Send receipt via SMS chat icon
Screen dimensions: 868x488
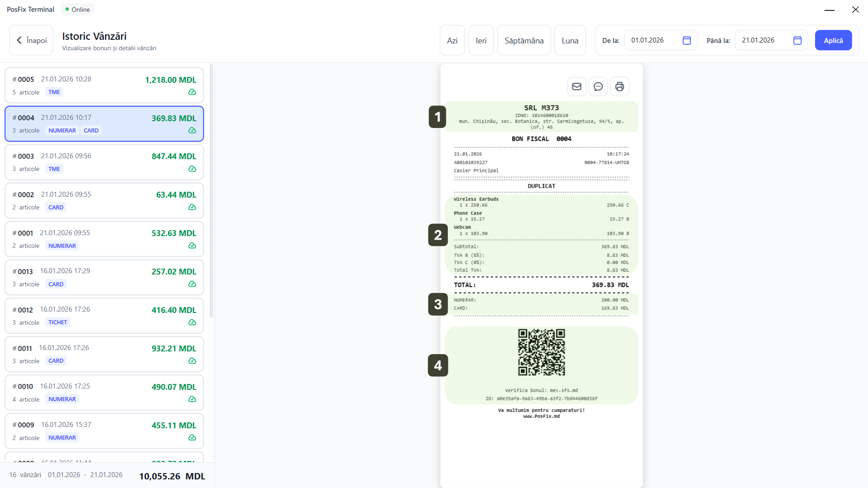[598, 86]
